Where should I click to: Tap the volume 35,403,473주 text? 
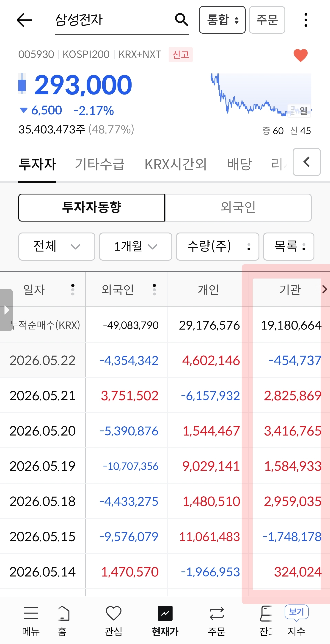(52, 130)
